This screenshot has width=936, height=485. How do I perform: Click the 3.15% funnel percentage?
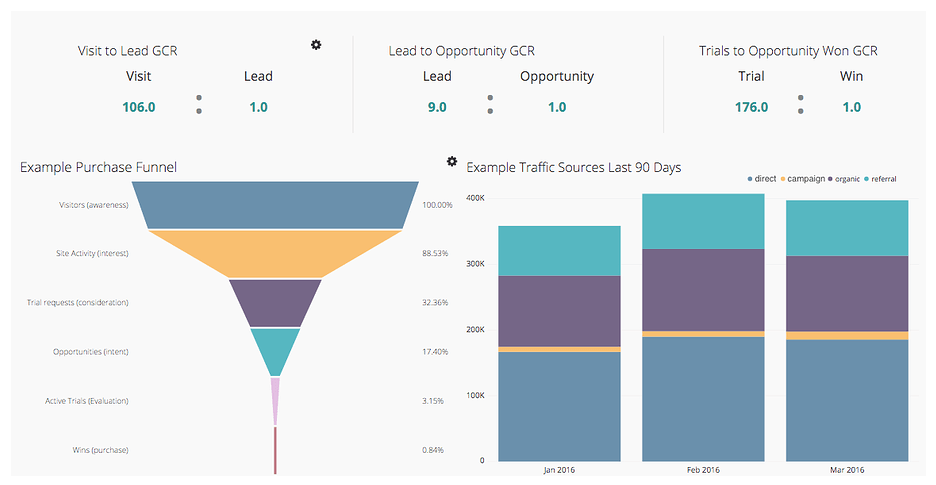click(433, 401)
